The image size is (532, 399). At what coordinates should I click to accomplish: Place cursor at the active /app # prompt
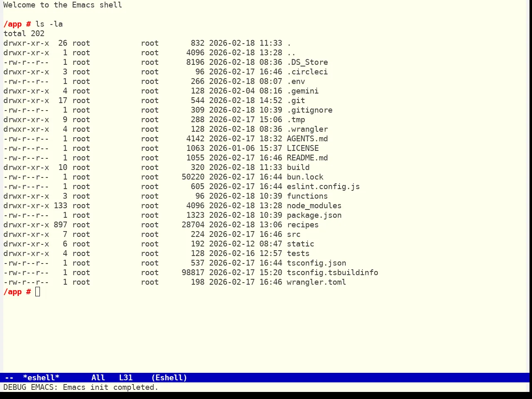[37, 292]
